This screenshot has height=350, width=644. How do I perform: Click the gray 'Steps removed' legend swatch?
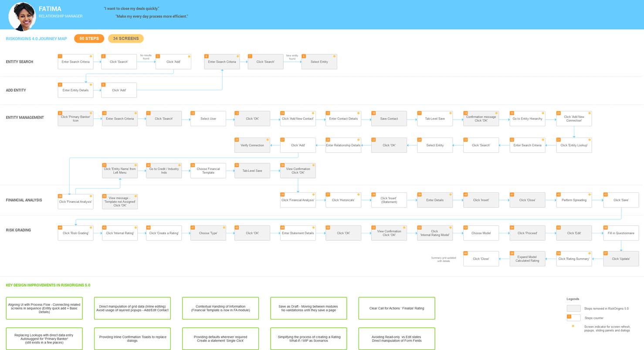pos(573,308)
